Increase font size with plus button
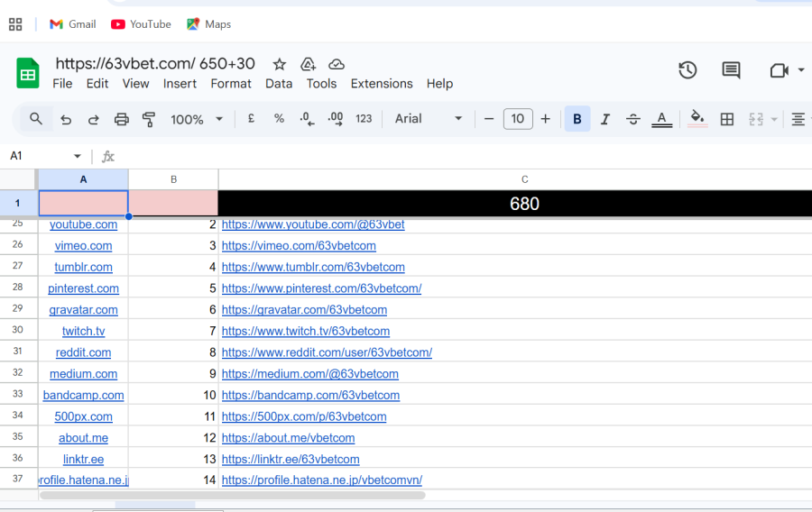The height and width of the screenshot is (512, 812). click(x=545, y=119)
